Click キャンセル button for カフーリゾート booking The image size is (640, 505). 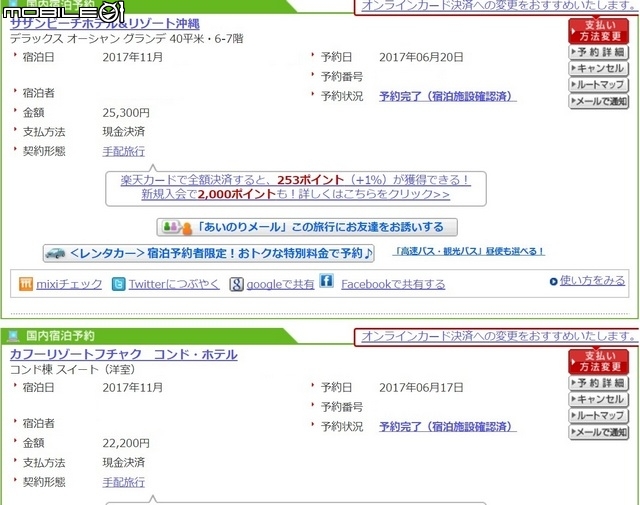click(x=598, y=399)
